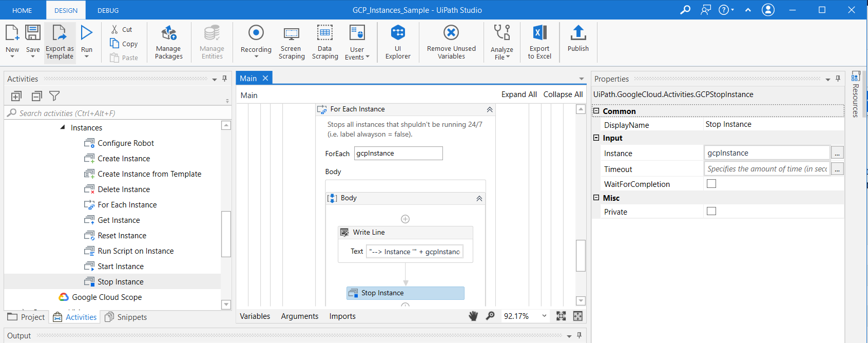Collapse the For Each Instance activity
868x343 pixels.
tap(490, 109)
